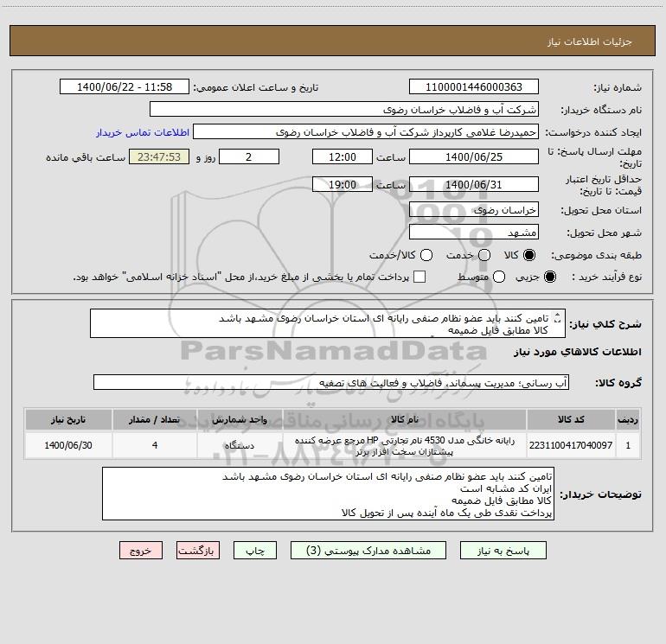
Task: Click the general need description text box
Action: coord(328,323)
